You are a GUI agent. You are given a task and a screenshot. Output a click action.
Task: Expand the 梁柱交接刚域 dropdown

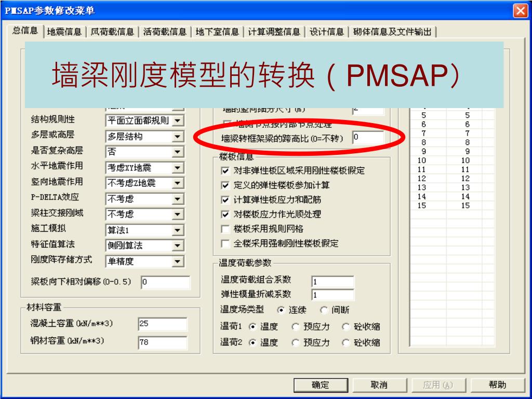click(178, 214)
